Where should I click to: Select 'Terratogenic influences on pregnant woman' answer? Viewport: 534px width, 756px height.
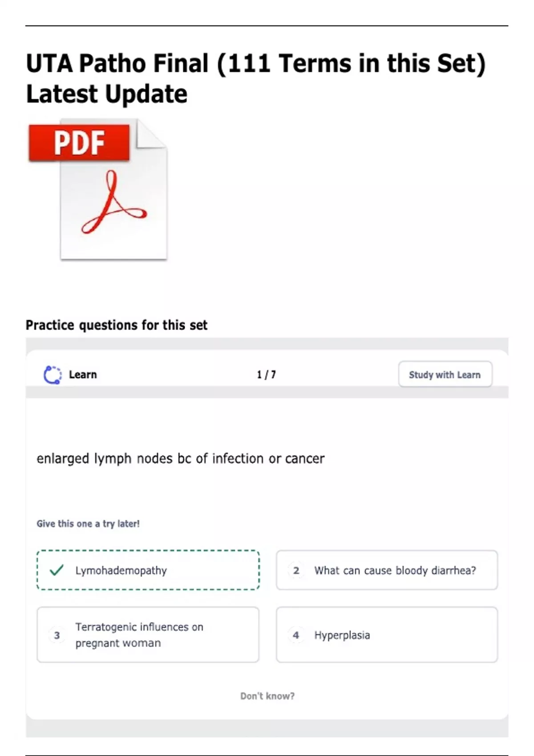148,635
